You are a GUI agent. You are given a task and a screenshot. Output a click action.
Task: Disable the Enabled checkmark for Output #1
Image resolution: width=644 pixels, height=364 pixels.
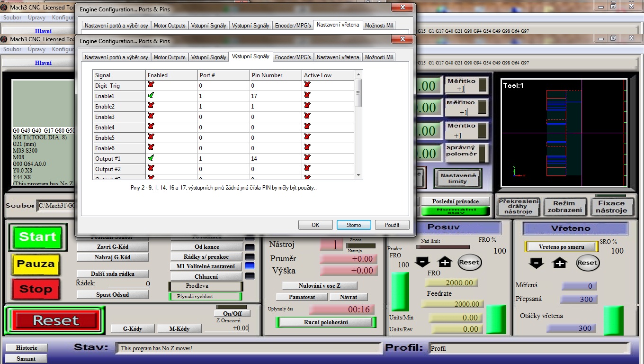pos(151,158)
